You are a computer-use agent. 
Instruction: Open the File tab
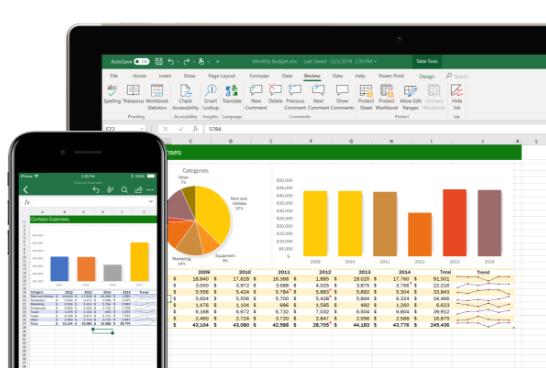click(x=114, y=76)
